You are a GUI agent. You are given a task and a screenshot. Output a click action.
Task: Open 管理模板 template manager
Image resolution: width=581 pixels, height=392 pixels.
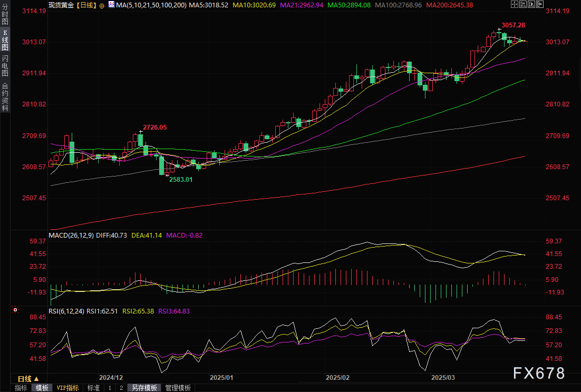click(x=178, y=388)
